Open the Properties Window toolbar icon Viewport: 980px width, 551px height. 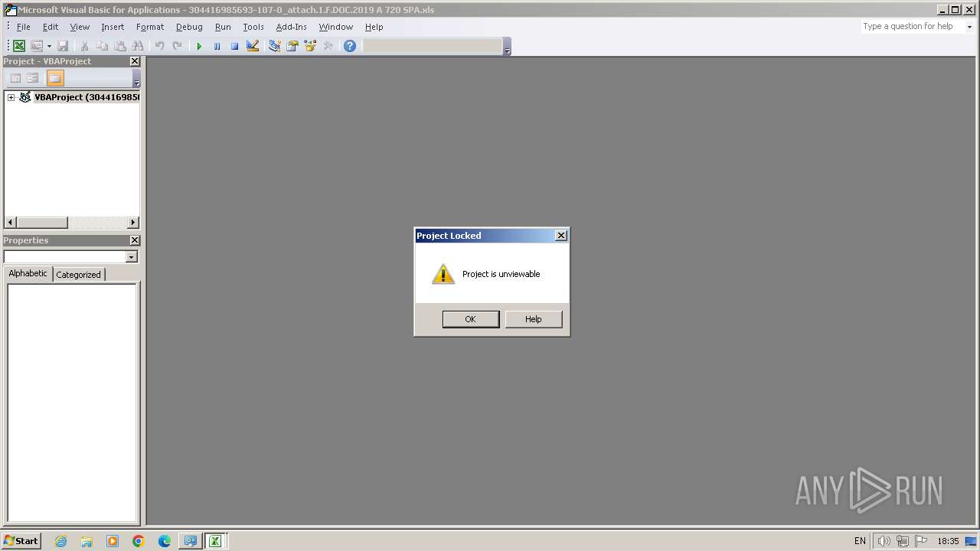click(x=292, y=46)
